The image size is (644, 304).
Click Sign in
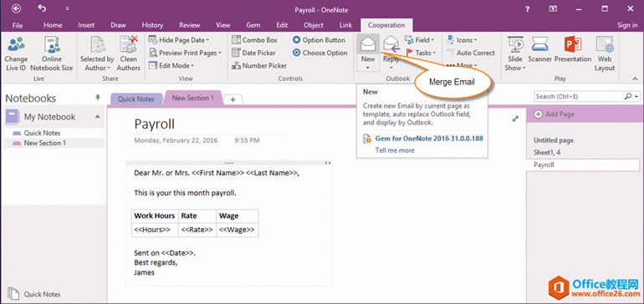[627, 25]
